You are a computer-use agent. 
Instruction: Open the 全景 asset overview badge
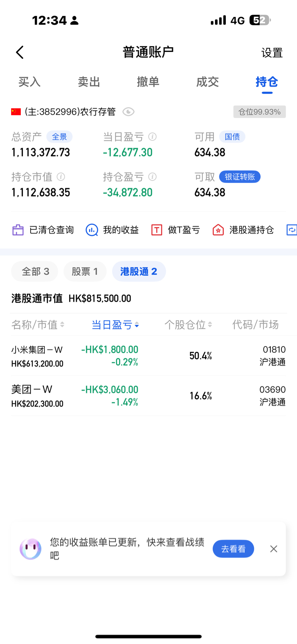[x=60, y=137]
